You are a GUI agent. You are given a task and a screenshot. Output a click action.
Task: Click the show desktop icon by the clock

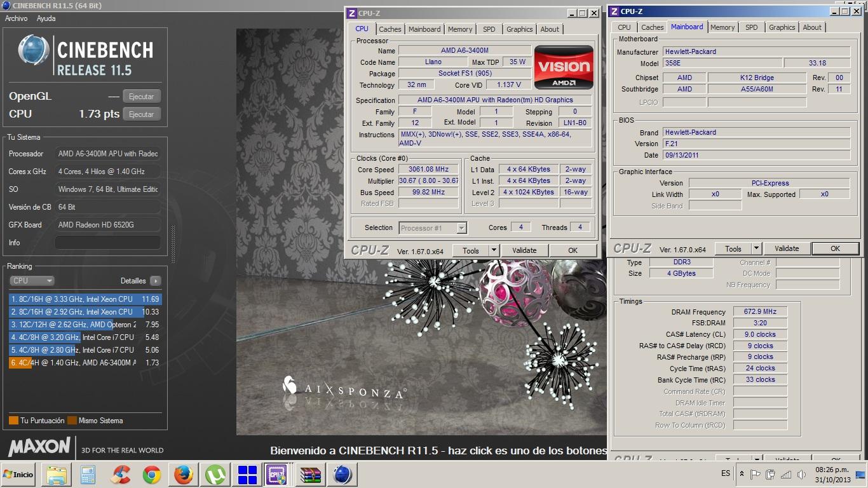(860, 475)
